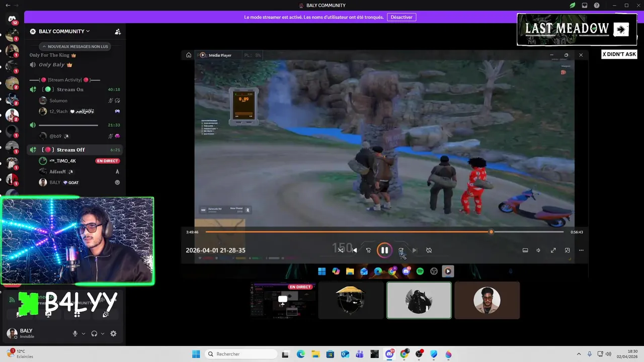The width and height of the screenshot is (644, 362).
Task: Pause playback in Media Player
Action: tap(384, 250)
